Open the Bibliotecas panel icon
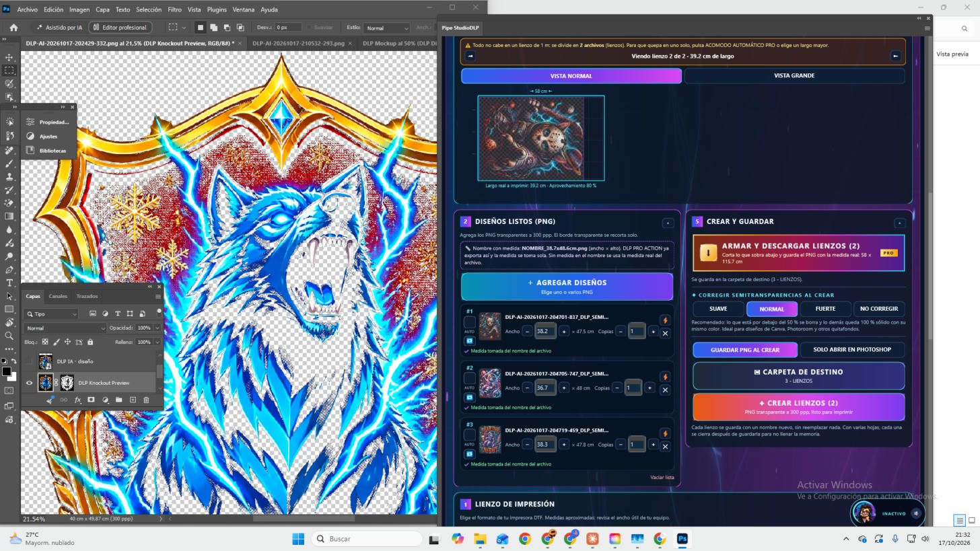This screenshot has height=551, width=980. (30, 150)
